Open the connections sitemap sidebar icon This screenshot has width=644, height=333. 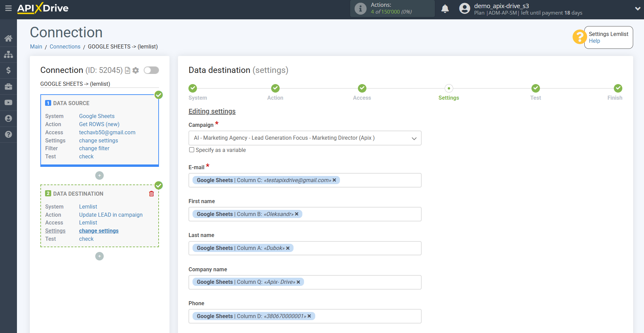(8, 54)
